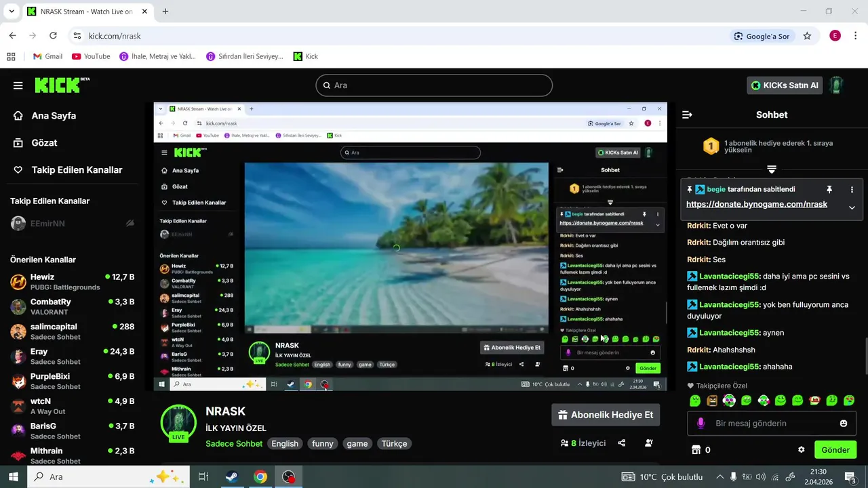
Task: Open the PurpleBixi recommended channel
Action: click(x=73, y=381)
